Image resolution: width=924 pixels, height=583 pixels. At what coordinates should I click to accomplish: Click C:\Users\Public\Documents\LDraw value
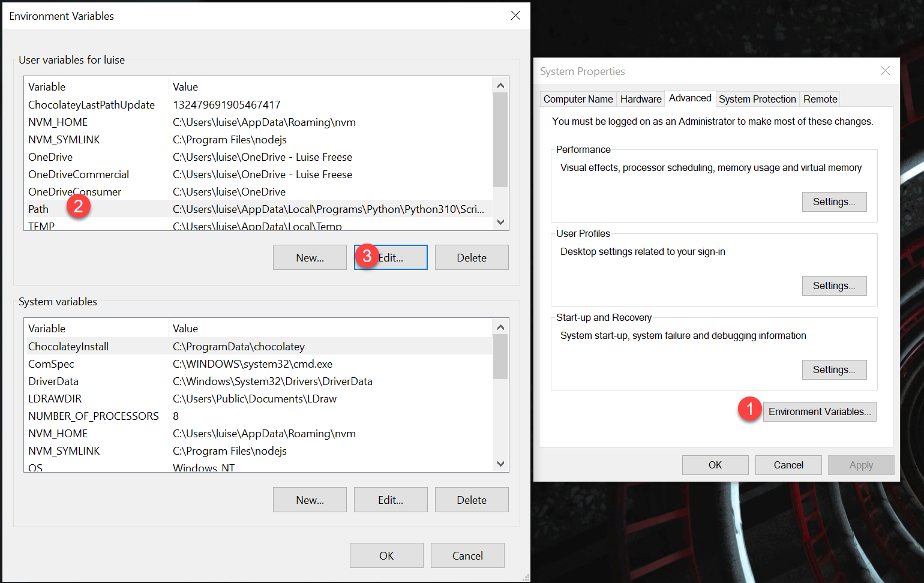[x=254, y=398]
